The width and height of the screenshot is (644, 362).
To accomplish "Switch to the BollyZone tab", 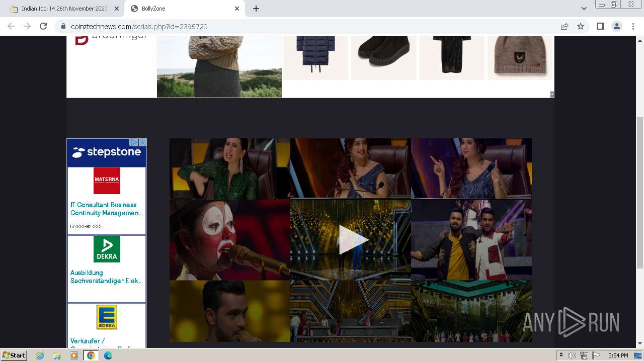I will tap(185, 9).
